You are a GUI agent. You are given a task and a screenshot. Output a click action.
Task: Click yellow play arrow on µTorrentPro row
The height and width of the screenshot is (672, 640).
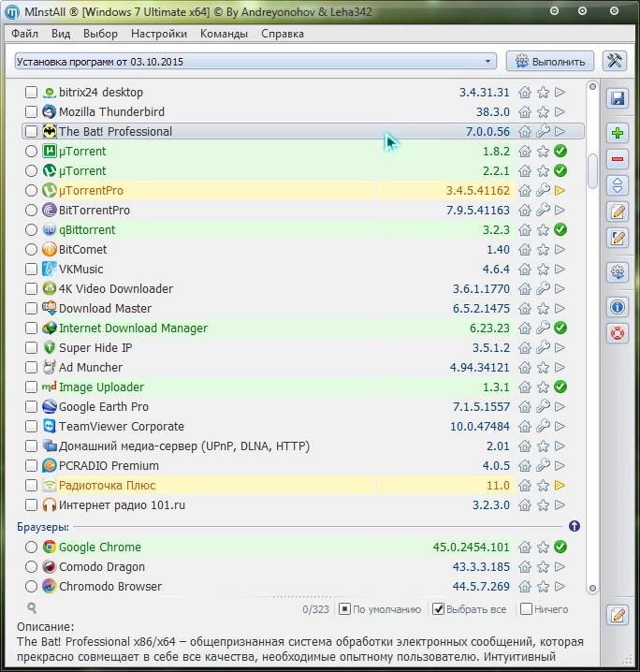click(560, 190)
